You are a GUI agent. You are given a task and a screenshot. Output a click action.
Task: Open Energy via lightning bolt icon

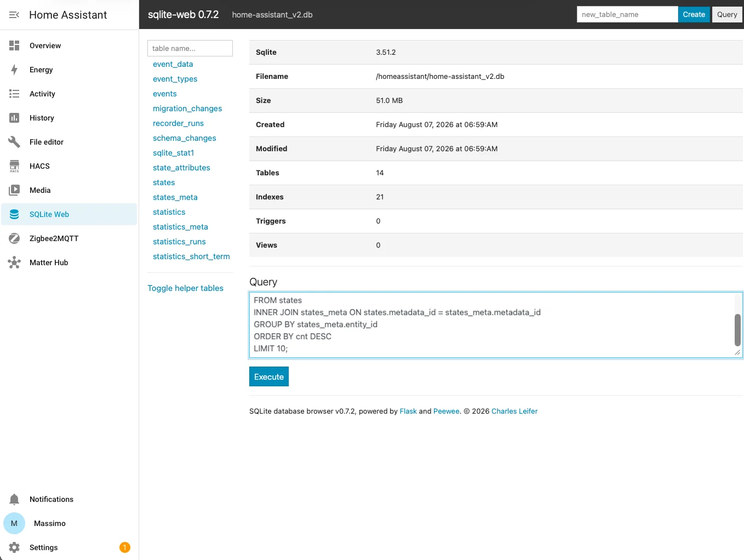tap(14, 70)
